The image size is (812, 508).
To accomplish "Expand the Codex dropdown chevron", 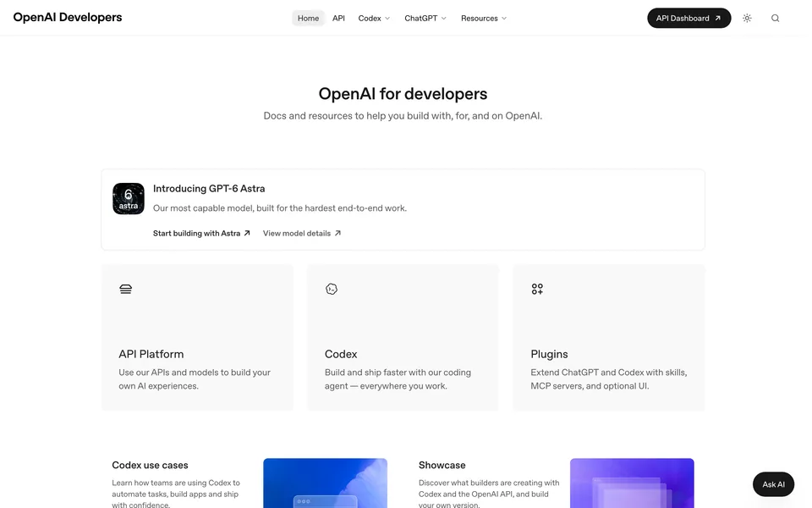I will click(x=387, y=18).
